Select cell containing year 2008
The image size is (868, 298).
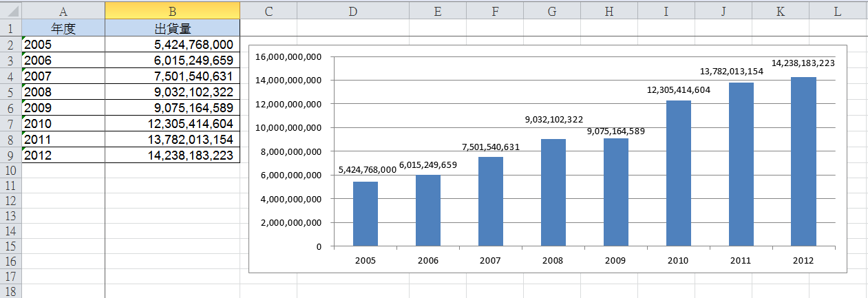coord(63,92)
